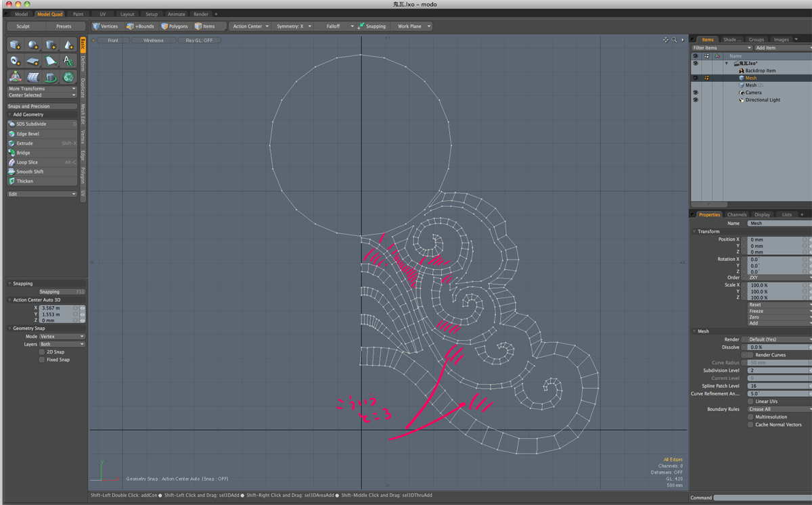
Task: Add a flat plane primitive
Action: [x=32, y=61]
